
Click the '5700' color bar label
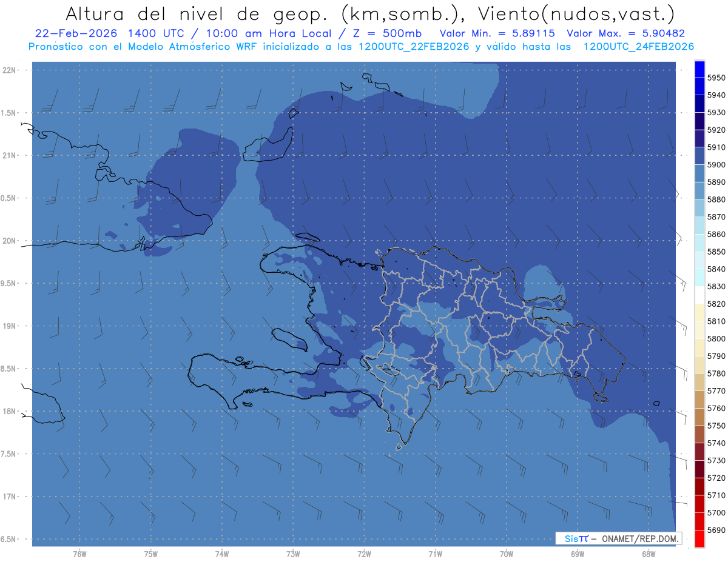click(x=716, y=513)
